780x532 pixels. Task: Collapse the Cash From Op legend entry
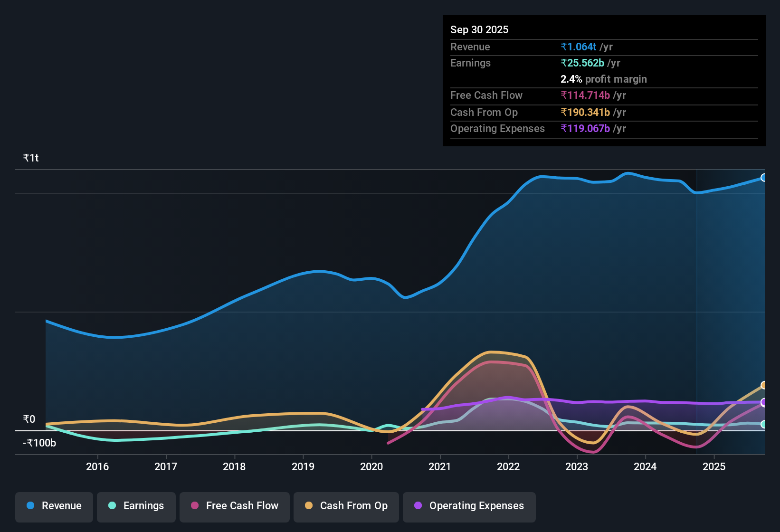click(x=346, y=506)
